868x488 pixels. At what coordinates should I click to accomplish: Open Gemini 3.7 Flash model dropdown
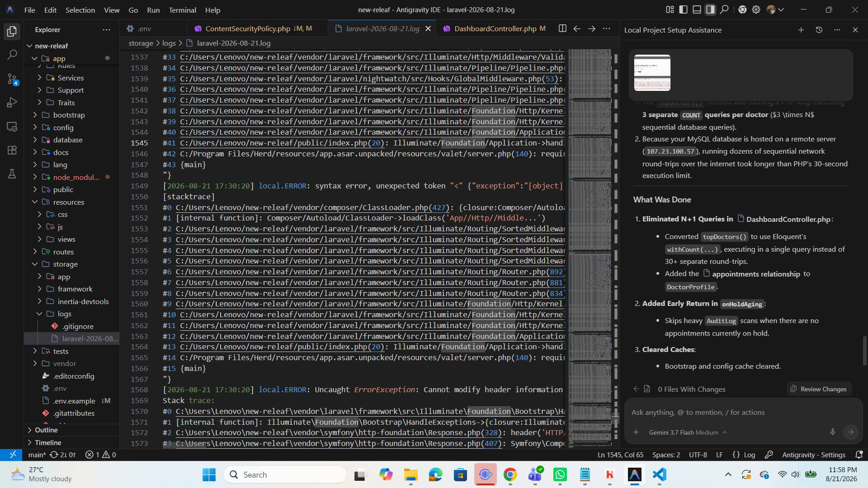tap(688, 432)
